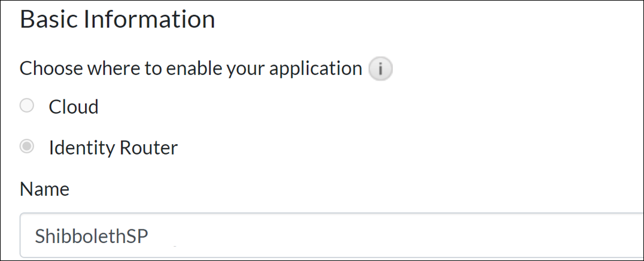Click the 'Choose where to enable your application' text
The height and width of the screenshot is (261, 644).
point(191,69)
